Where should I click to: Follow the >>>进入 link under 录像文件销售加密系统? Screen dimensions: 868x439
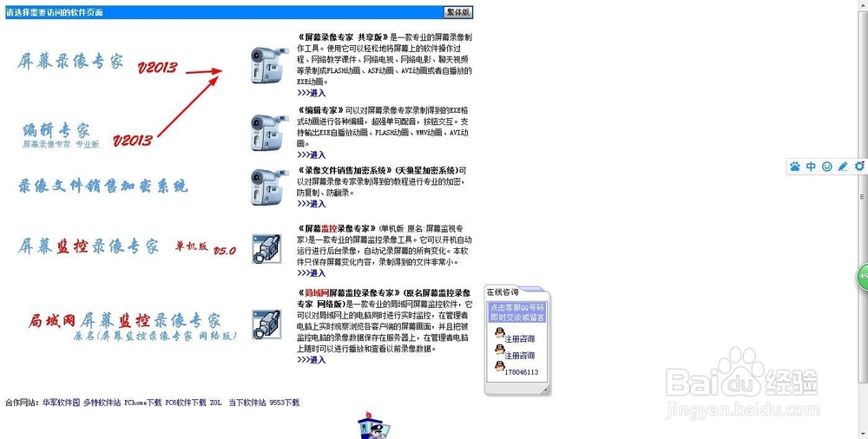point(311,204)
